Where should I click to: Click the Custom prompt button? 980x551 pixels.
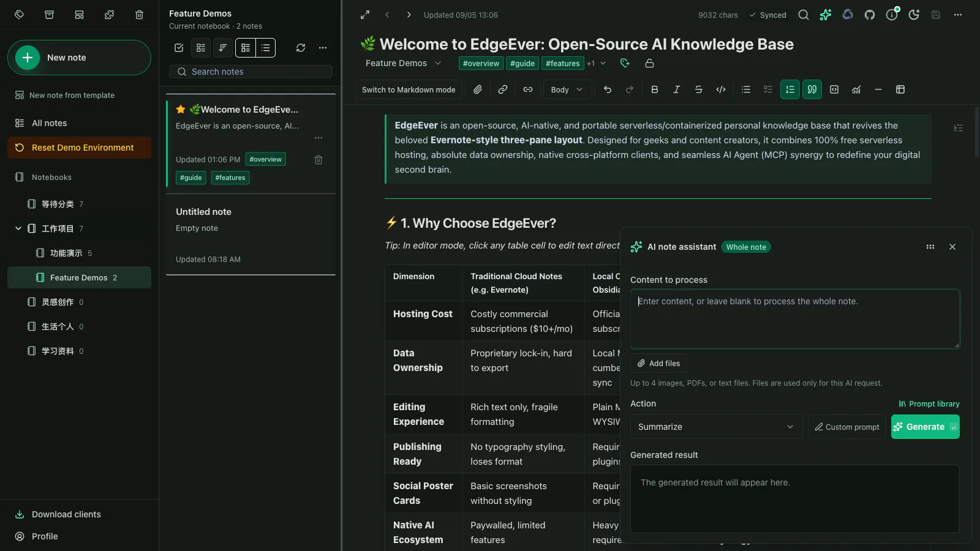(847, 427)
